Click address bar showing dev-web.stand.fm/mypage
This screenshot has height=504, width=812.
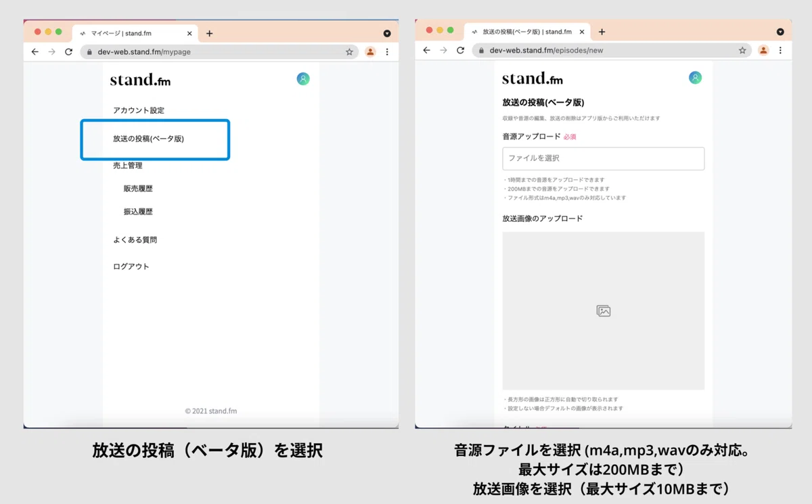click(x=219, y=51)
